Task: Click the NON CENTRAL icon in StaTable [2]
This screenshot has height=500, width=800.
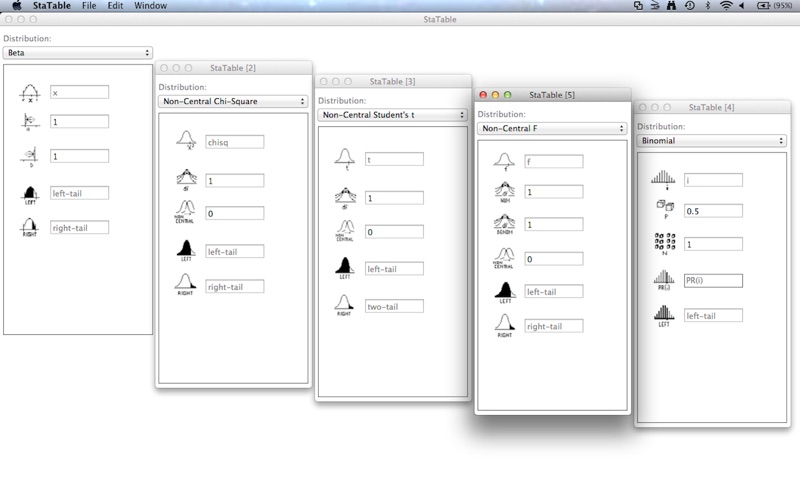Action: tap(185, 212)
